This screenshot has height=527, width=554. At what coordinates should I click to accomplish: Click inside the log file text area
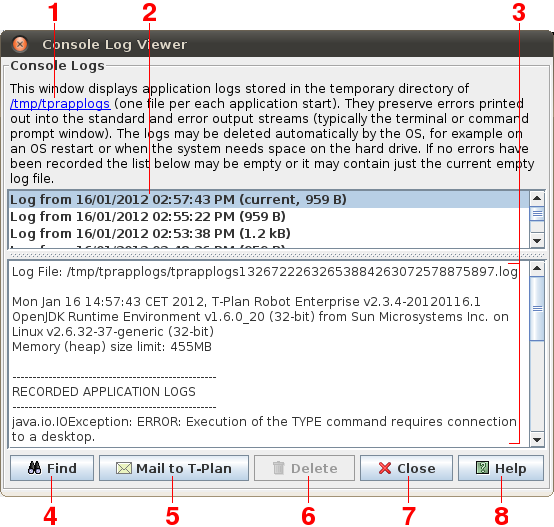tap(269, 354)
